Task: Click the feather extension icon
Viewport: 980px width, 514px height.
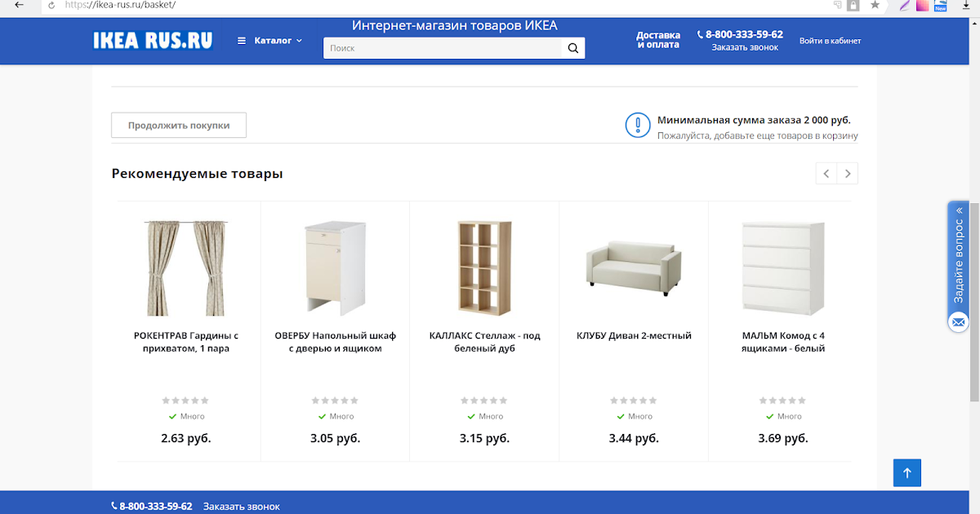Action: point(903,5)
